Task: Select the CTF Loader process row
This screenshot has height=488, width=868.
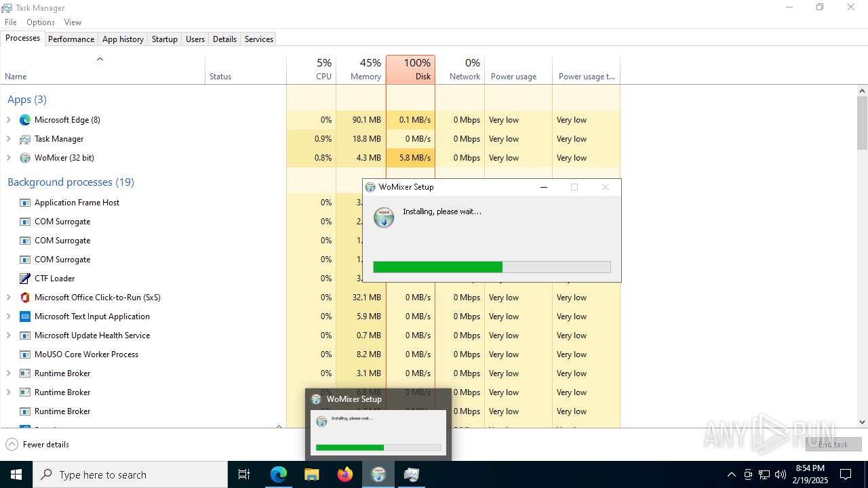Action: click(x=310, y=279)
